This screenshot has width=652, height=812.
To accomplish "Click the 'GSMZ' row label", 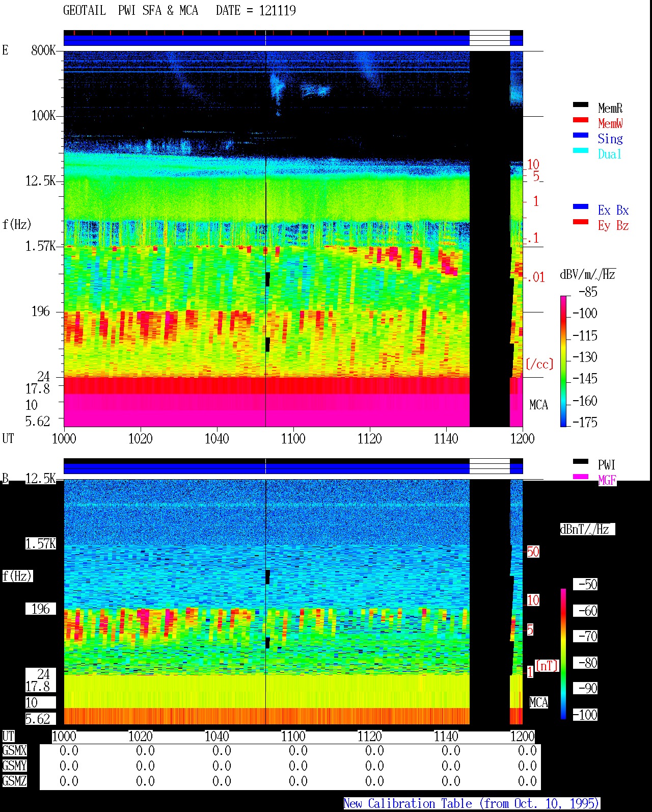I will [14, 781].
